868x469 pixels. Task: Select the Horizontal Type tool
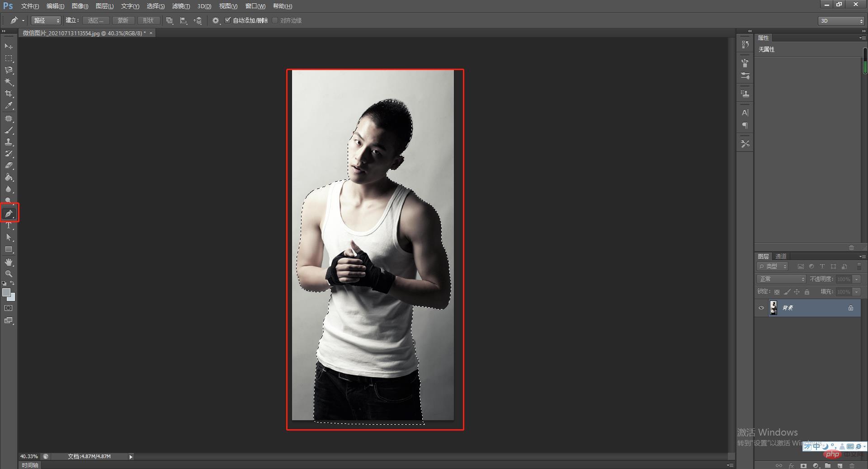click(9, 225)
